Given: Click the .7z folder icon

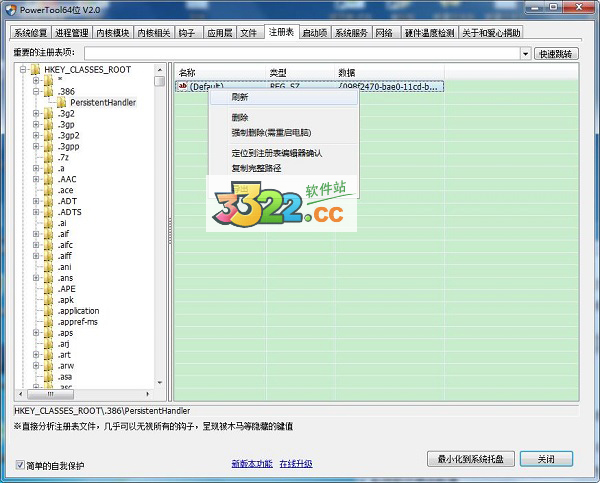Looking at the screenshot, I should [x=48, y=158].
